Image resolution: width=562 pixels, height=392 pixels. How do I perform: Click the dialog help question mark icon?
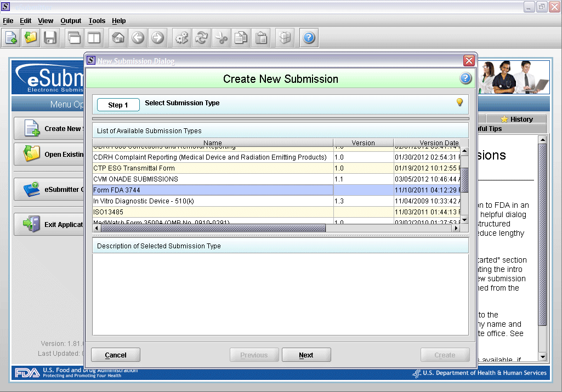click(x=466, y=78)
